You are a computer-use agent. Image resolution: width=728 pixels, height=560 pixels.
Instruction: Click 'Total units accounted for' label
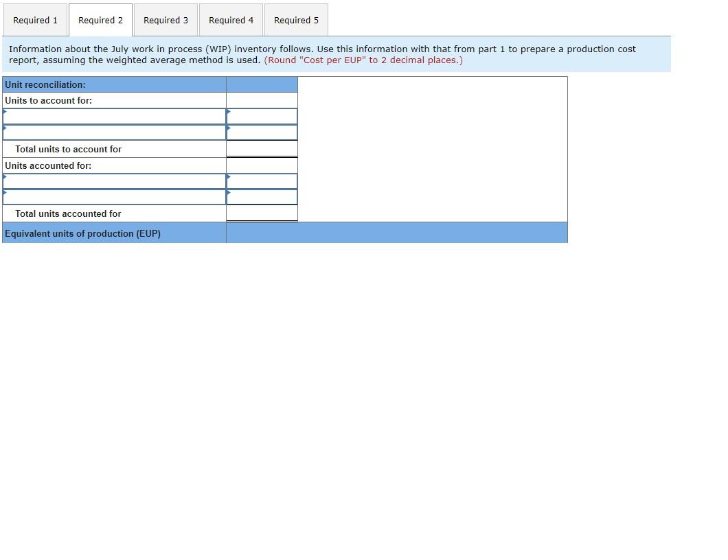pyautogui.click(x=68, y=213)
